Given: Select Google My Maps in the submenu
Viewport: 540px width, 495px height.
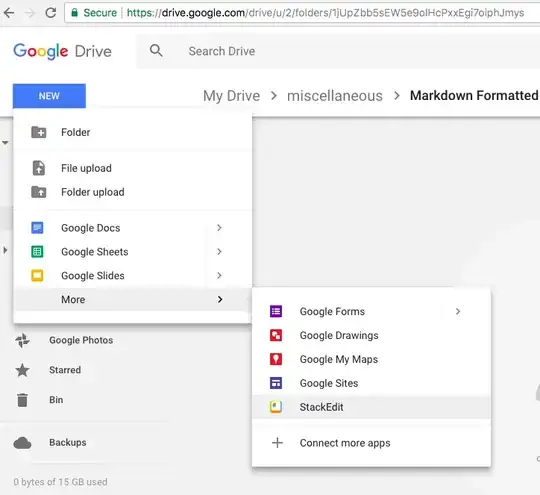Looking at the screenshot, I should (371, 359).
